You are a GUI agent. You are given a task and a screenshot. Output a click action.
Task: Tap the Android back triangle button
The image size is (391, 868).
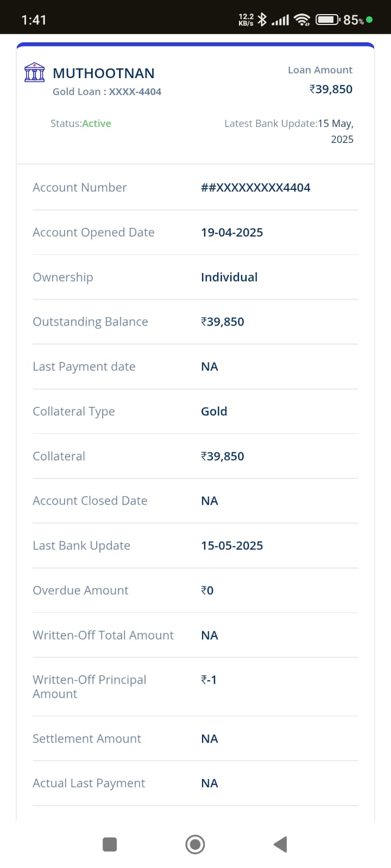[280, 844]
